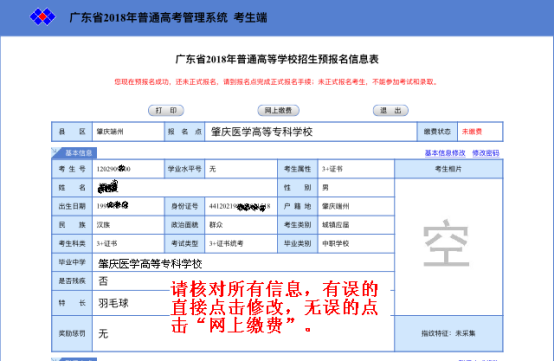Click the page title 预报名信息表

point(277,59)
